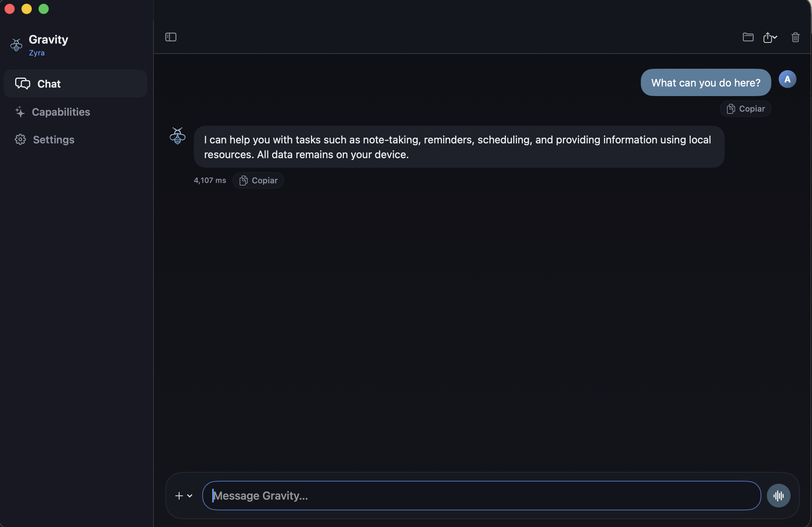This screenshot has width=812, height=527.
Task: Copy the assistant reply with Copiar
Action: (x=258, y=180)
